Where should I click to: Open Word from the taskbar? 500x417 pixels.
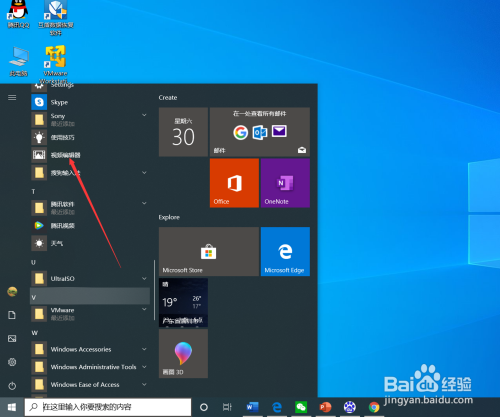point(252,407)
